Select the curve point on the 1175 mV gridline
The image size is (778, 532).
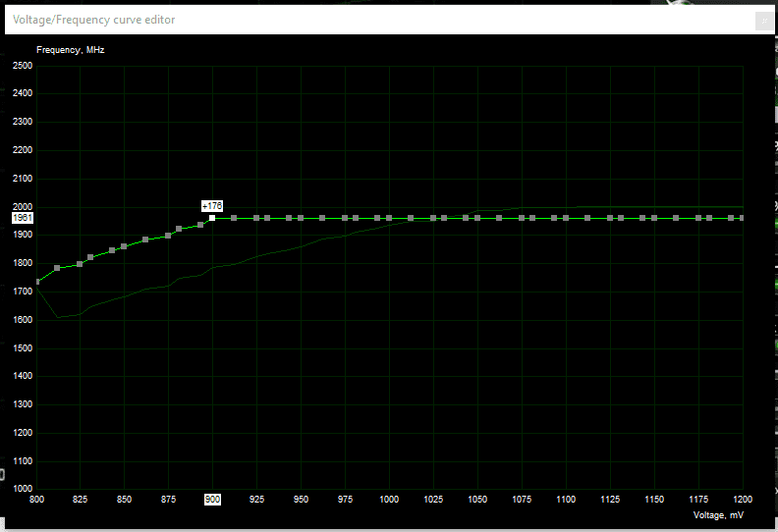698,218
